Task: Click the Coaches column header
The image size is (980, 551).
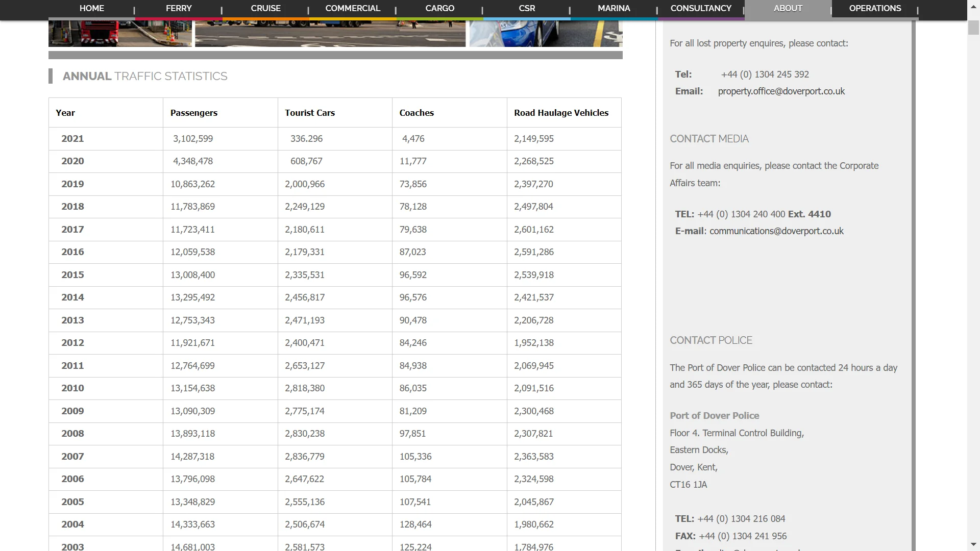Action: click(416, 113)
